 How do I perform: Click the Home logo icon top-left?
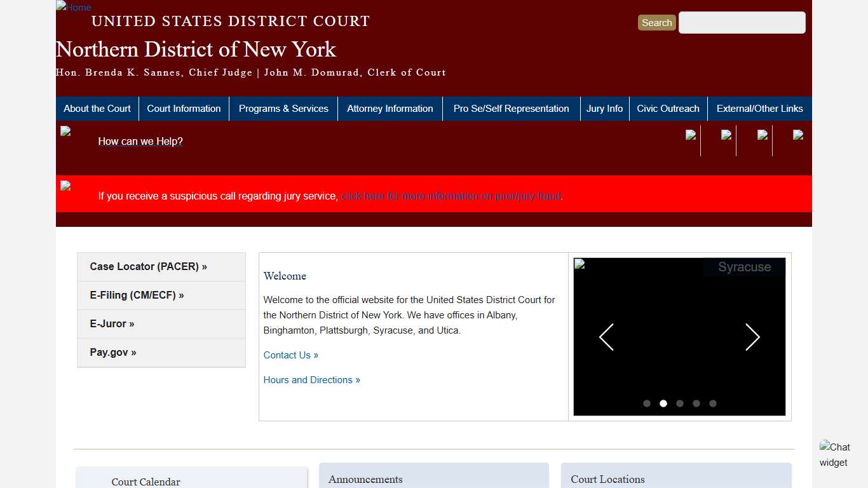[73, 8]
